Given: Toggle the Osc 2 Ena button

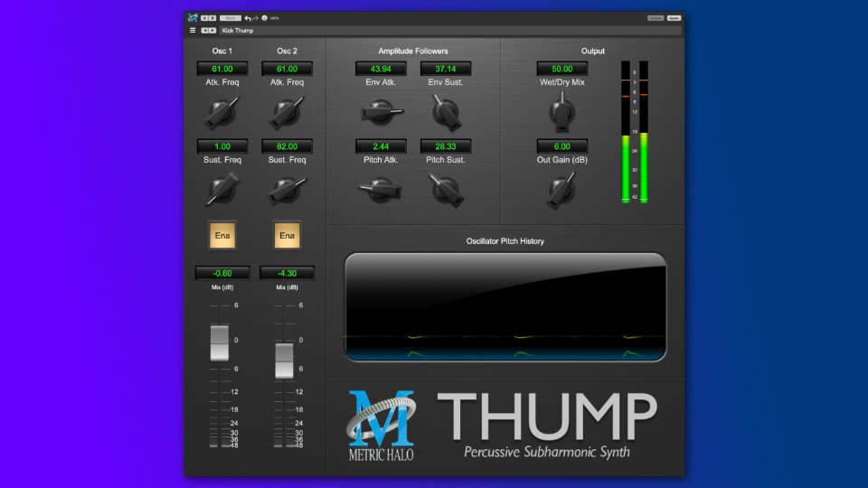Looking at the screenshot, I should 287,236.
